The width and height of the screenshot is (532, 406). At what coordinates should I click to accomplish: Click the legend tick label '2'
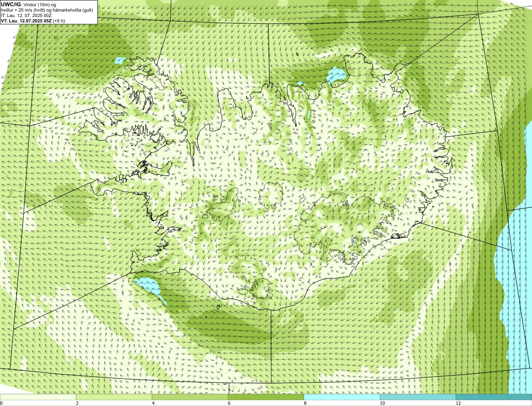pos(77,403)
